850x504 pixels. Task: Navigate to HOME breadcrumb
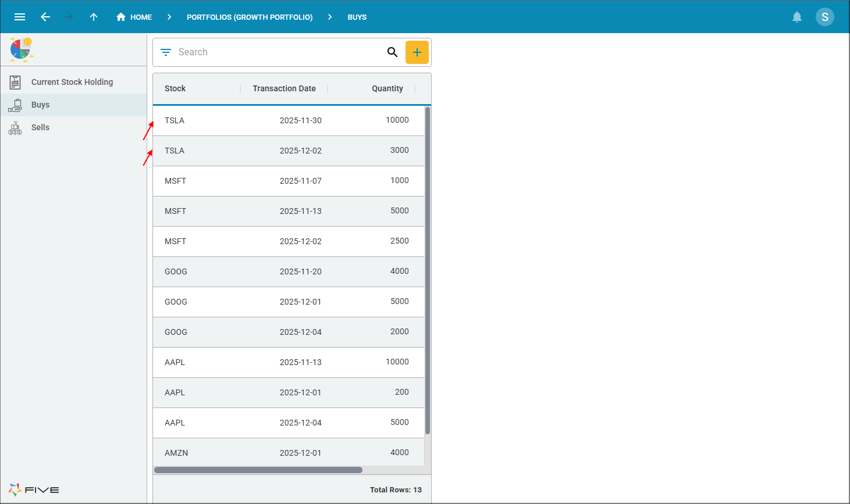point(141,17)
